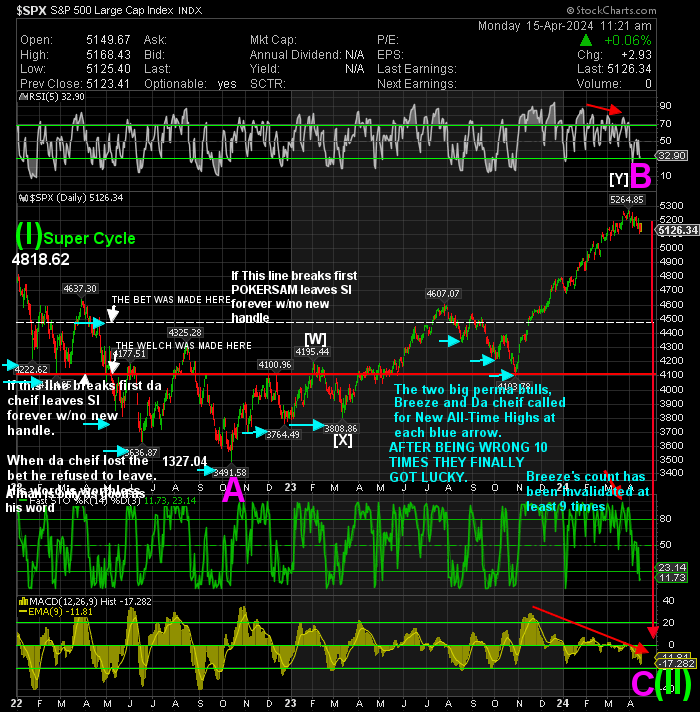The width and height of the screenshot is (700, 712).
Task: Click the small histogram icon beside MACD(12,26,9)
Action: 23,602
